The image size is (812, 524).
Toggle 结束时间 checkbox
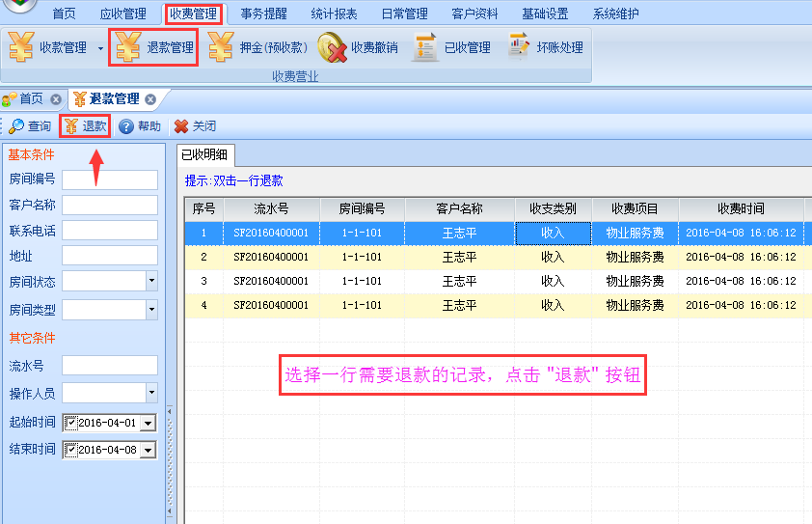[x=71, y=450]
